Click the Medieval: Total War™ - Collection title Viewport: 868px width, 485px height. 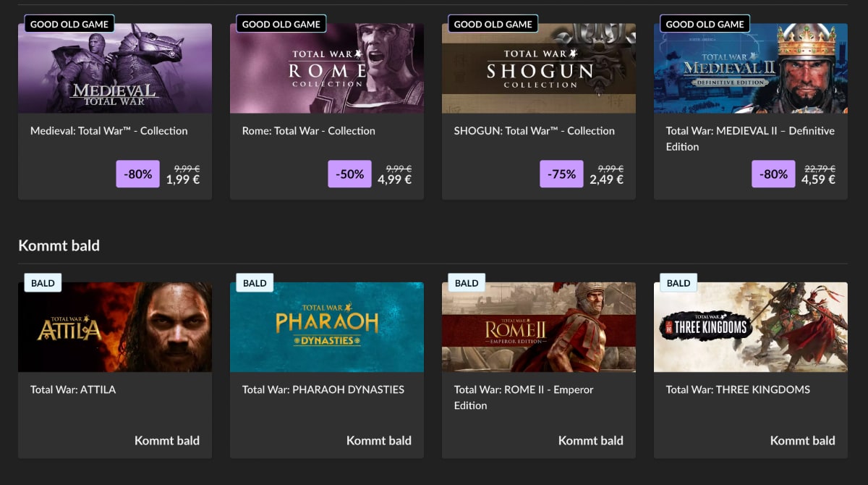tap(109, 131)
